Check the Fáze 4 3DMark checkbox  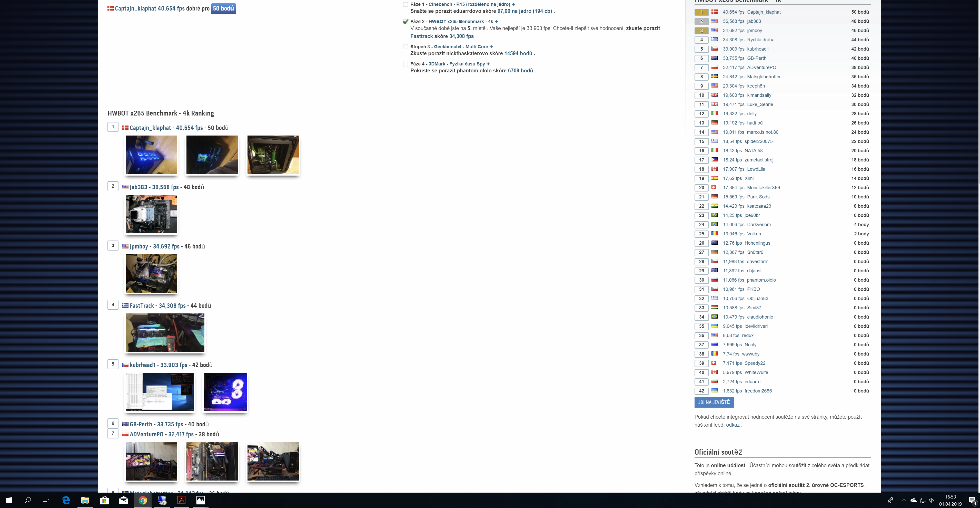click(405, 64)
